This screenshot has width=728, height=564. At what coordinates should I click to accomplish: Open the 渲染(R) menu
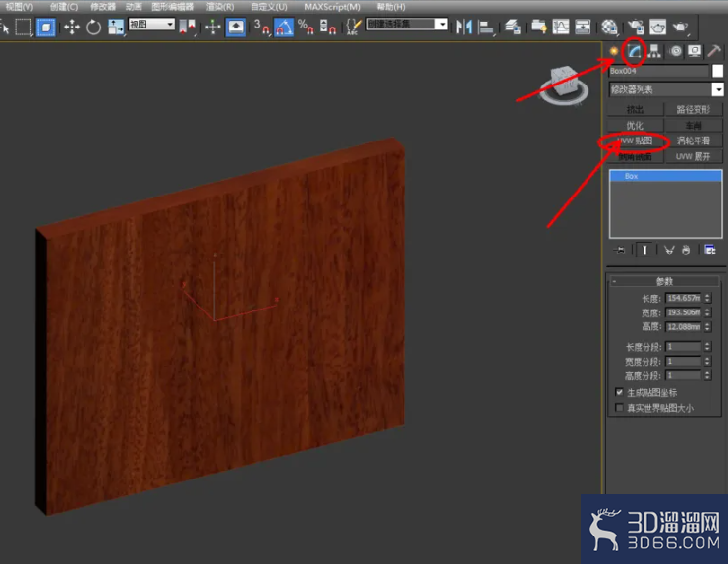pos(220,7)
